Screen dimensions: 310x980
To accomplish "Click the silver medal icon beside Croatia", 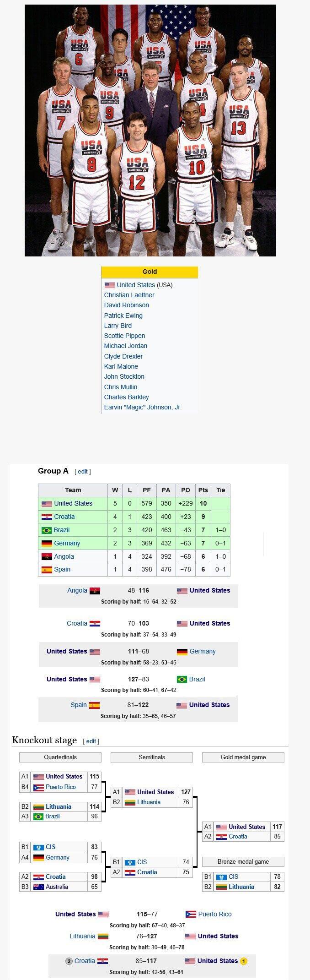I will pyautogui.click(x=69, y=961).
